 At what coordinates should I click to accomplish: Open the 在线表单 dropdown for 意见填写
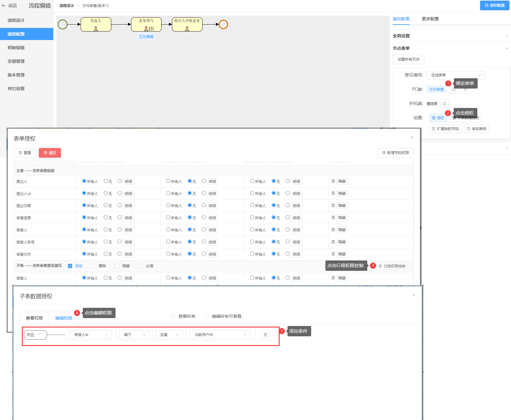(x=456, y=75)
